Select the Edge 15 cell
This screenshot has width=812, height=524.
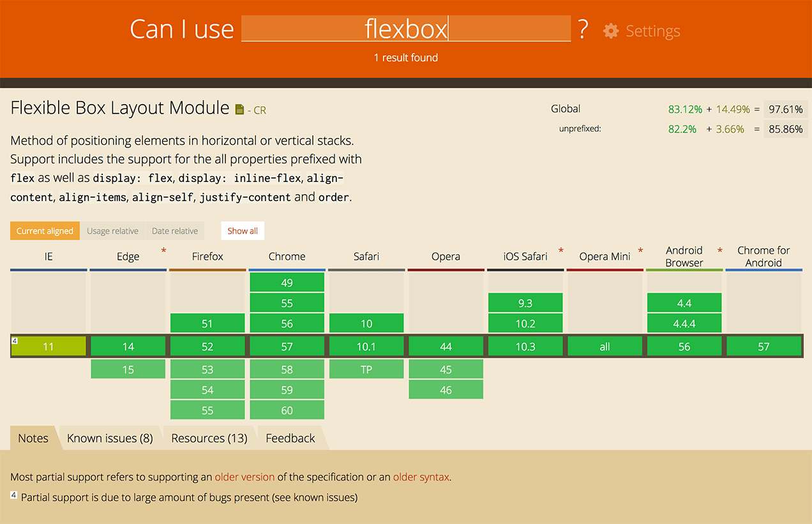(128, 369)
